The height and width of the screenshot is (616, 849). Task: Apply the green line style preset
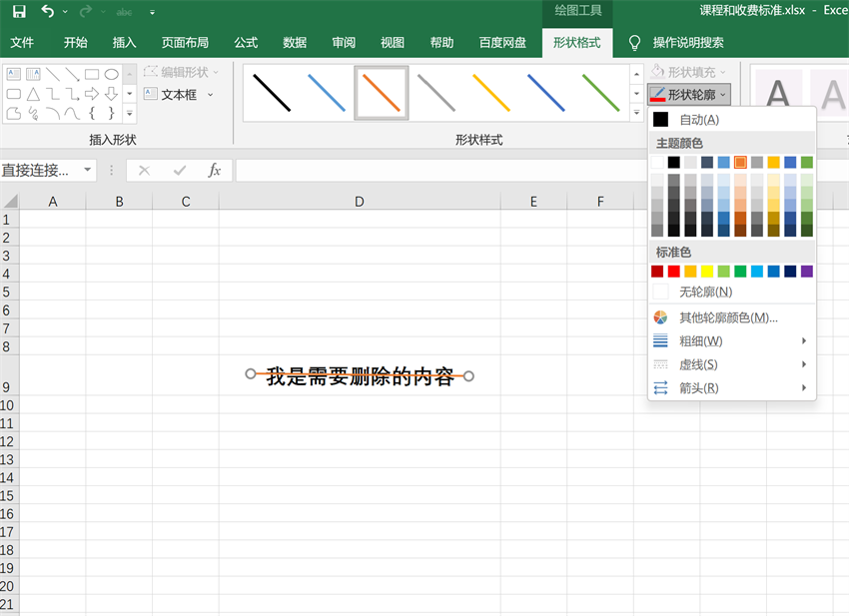coord(600,93)
